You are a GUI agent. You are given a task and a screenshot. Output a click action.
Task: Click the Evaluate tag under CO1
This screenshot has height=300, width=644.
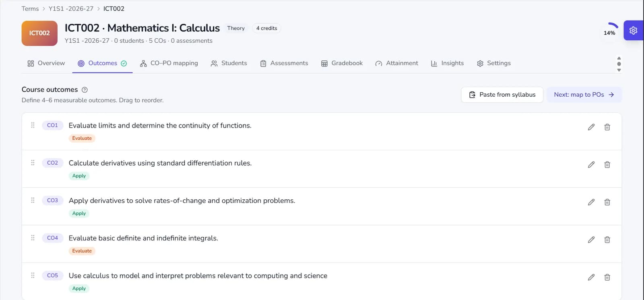click(82, 138)
